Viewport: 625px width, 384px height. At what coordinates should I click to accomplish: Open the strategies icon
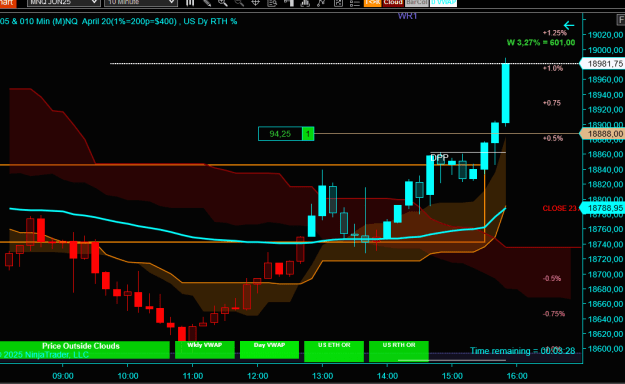coord(321,2)
